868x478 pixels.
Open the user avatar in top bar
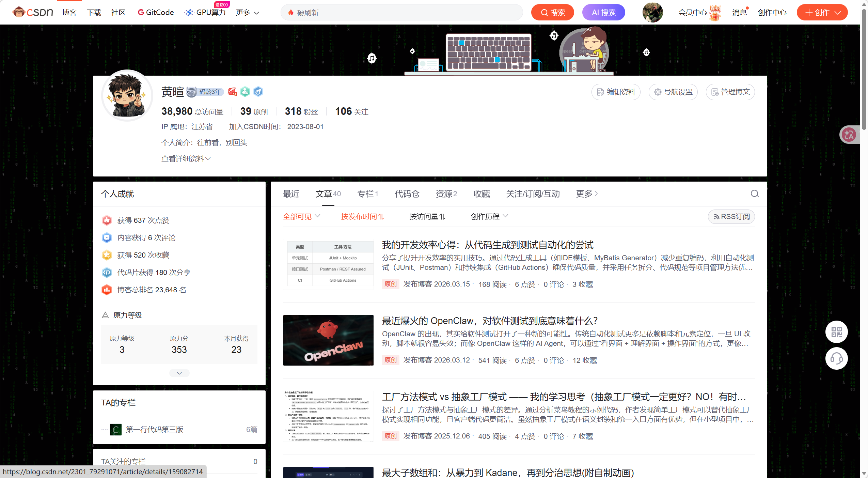click(652, 12)
